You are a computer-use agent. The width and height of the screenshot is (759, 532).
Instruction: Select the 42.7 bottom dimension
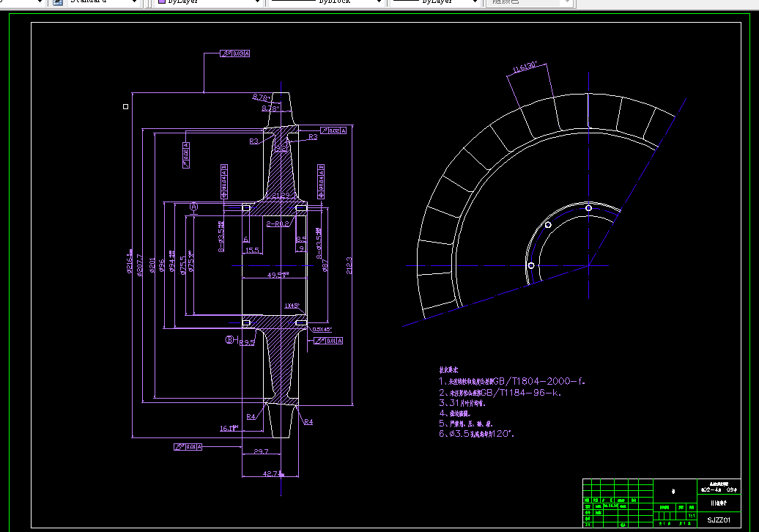click(x=273, y=473)
